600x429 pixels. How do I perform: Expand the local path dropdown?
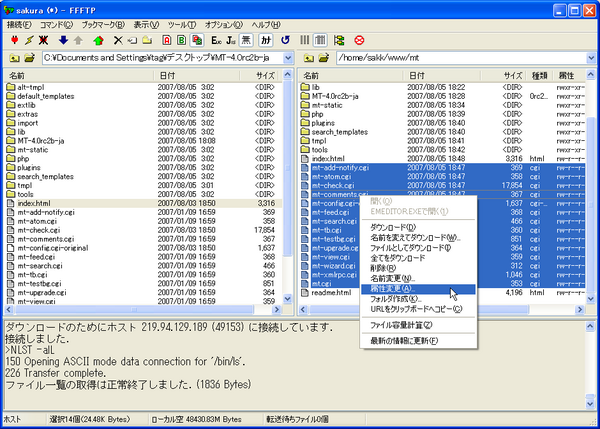(x=288, y=58)
